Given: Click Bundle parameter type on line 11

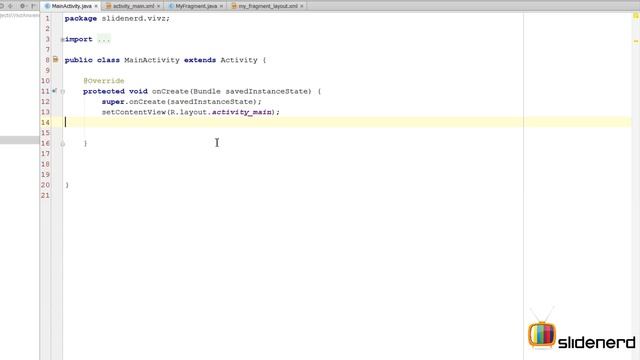Looking at the screenshot, I should pyautogui.click(x=207, y=91).
